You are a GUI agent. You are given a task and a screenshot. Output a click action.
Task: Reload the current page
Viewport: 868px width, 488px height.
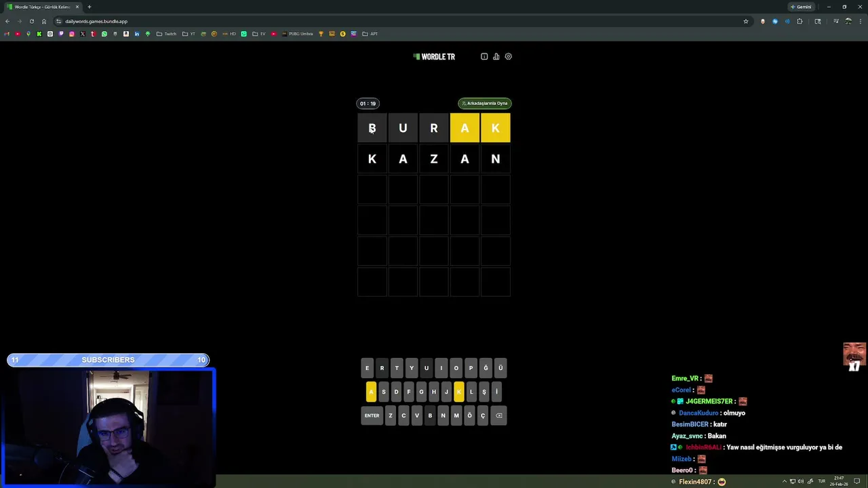tap(31, 21)
